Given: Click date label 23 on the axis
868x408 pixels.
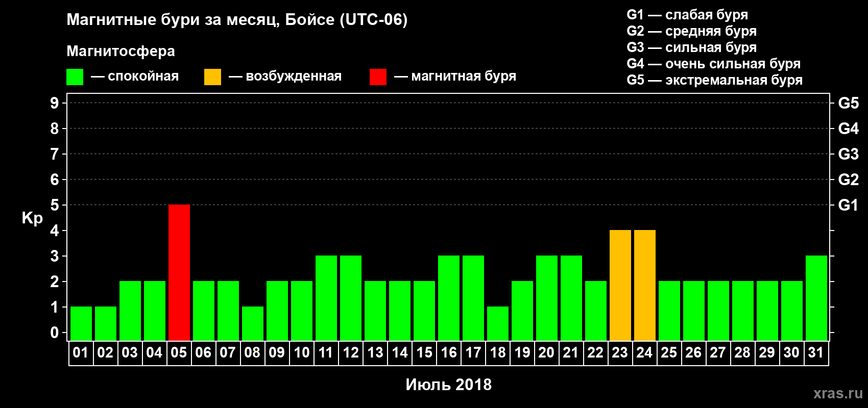Looking at the screenshot, I should [x=620, y=352].
